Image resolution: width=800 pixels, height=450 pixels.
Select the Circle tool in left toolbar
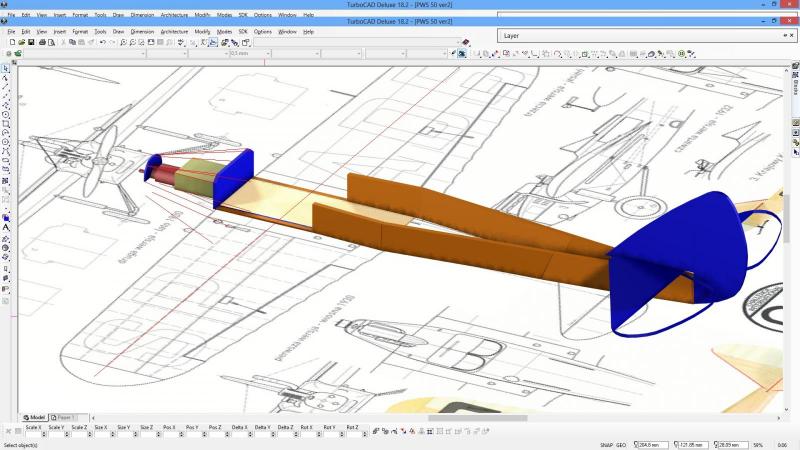pos(6,115)
